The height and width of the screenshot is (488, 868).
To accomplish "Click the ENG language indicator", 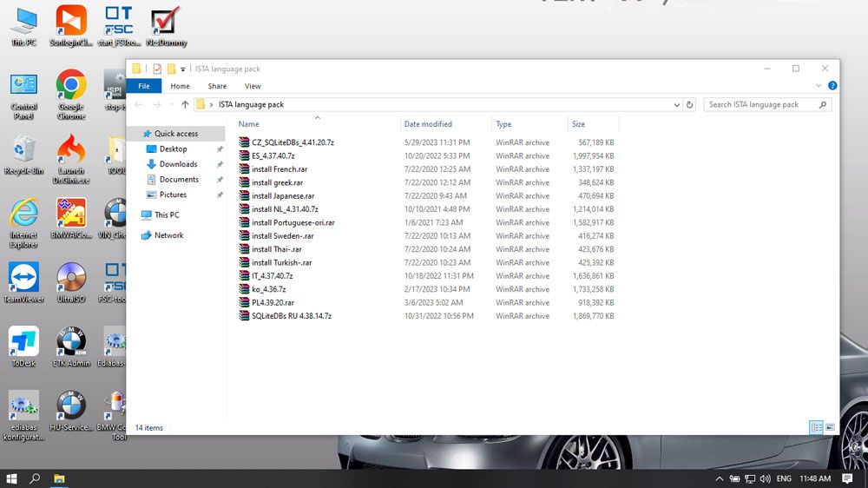I will pos(784,478).
